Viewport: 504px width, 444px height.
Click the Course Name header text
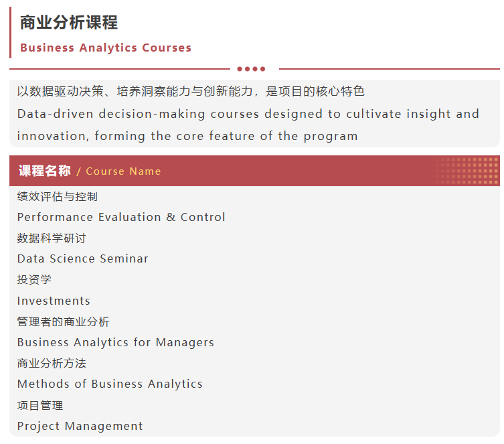point(123,171)
